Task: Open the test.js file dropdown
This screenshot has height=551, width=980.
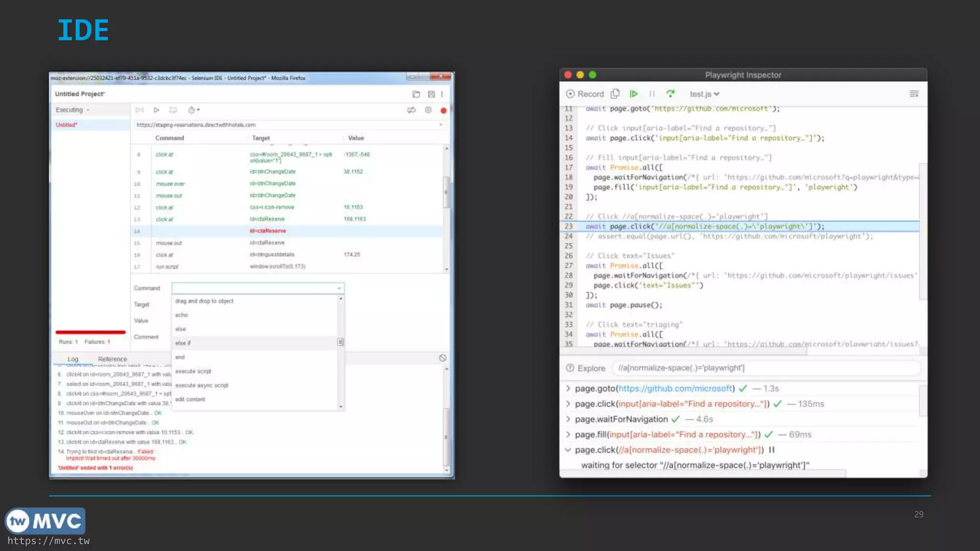Action: tap(704, 94)
